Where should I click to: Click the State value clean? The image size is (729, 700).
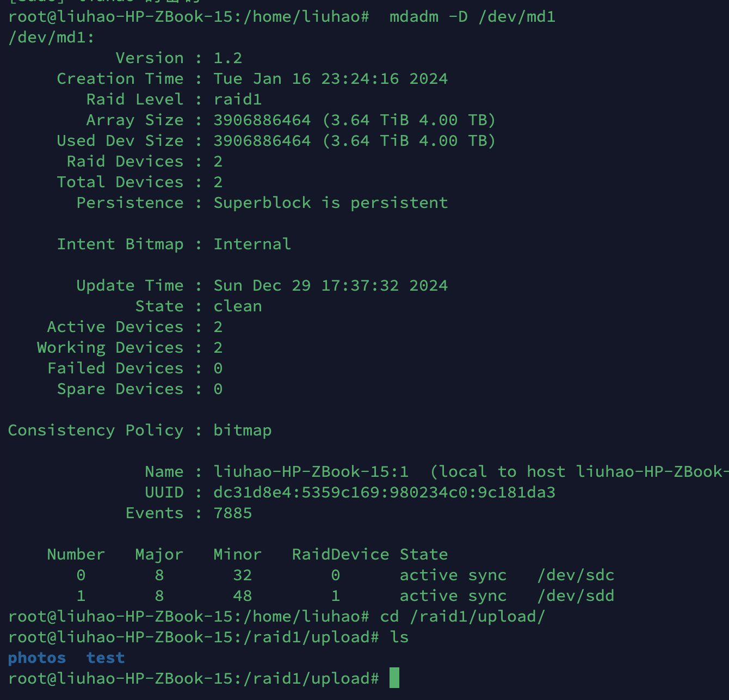click(237, 306)
